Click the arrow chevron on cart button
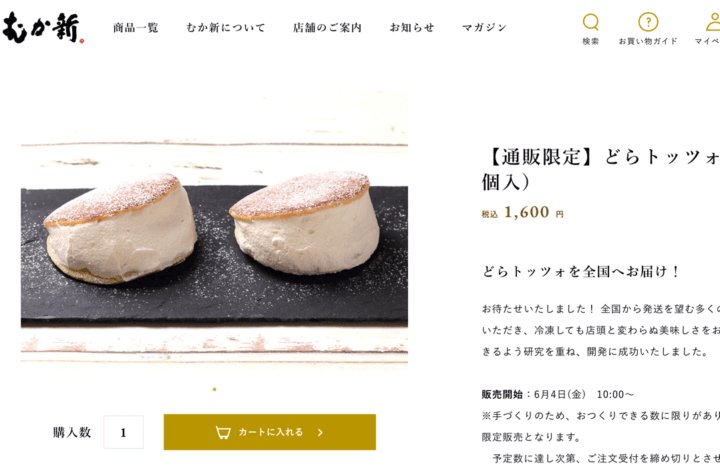Viewport: 720px width, 467px height. click(321, 432)
